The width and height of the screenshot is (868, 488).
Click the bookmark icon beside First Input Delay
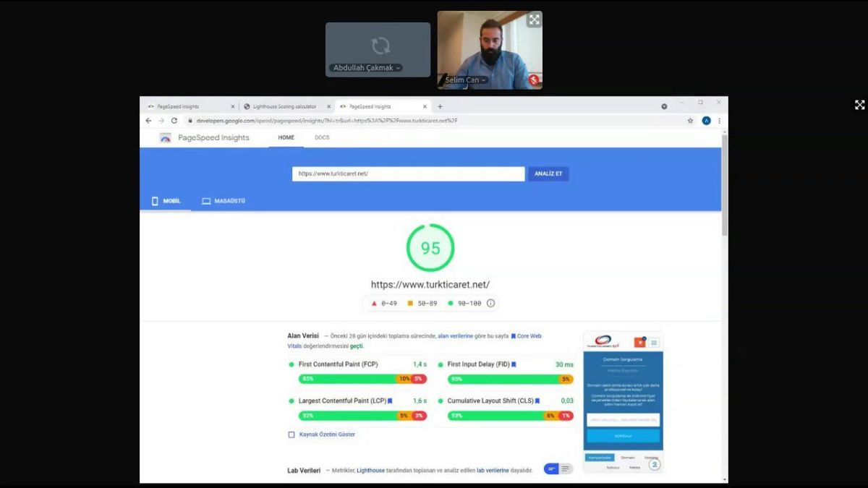(514, 364)
